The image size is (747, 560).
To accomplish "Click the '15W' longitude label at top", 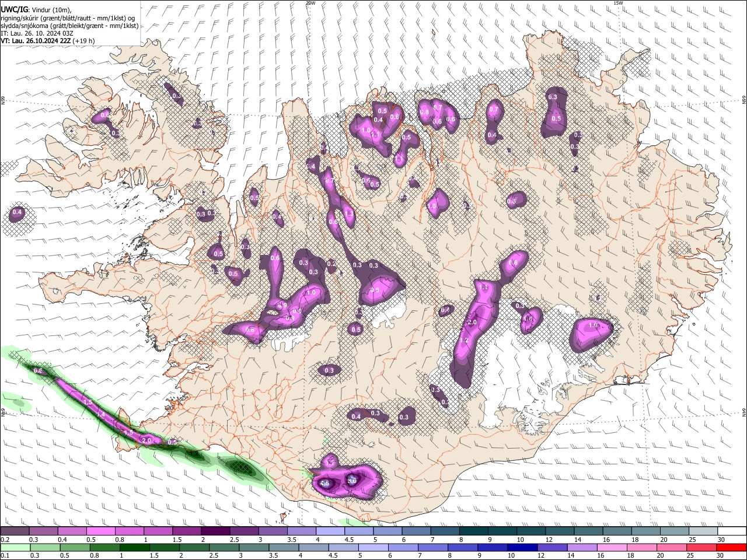I will [x=618, y=3].
